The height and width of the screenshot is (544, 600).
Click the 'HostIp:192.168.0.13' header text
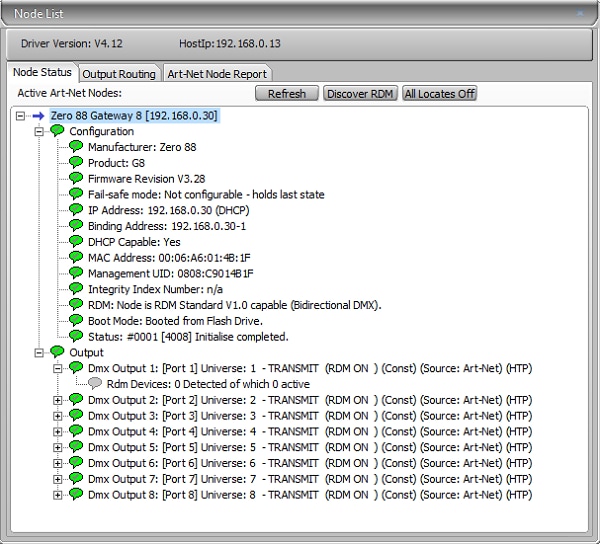[230, 44]
